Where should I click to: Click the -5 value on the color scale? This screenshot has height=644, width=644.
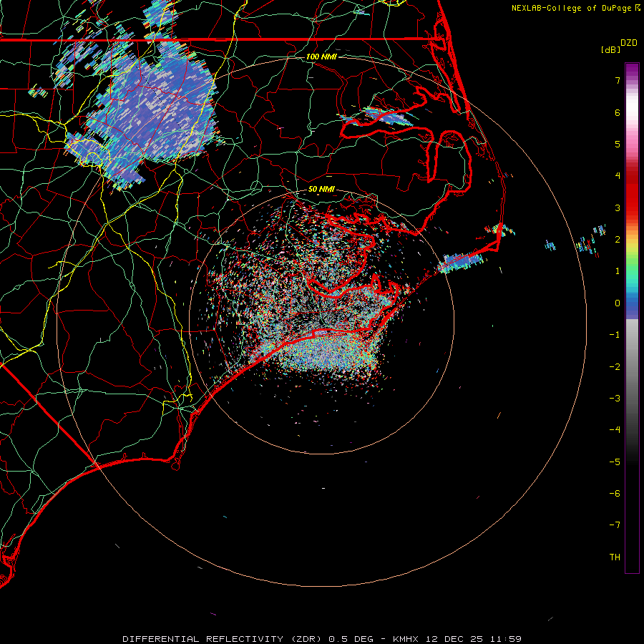615,462
